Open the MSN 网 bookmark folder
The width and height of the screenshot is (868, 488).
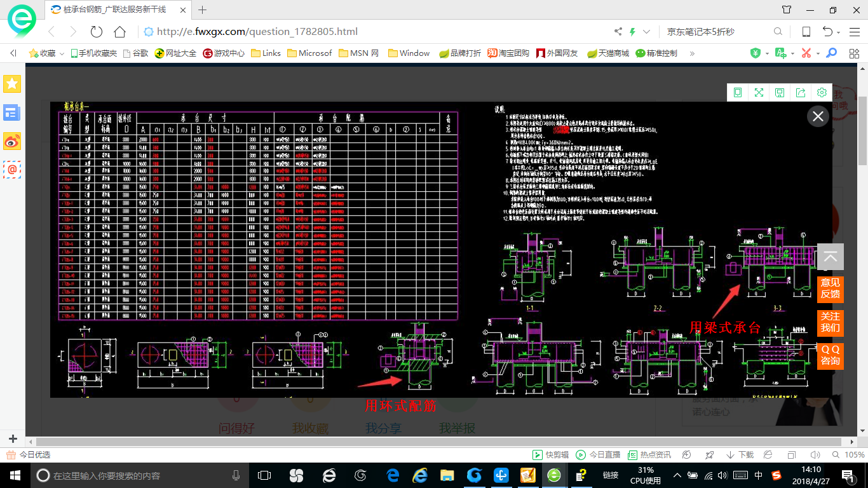point(358,53)
